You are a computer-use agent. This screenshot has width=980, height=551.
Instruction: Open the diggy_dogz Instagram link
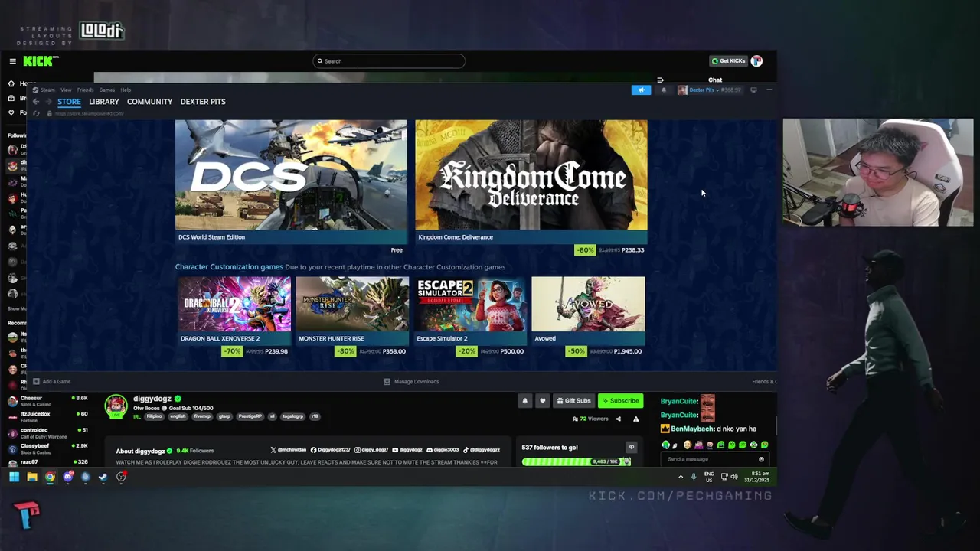[371, 450]
